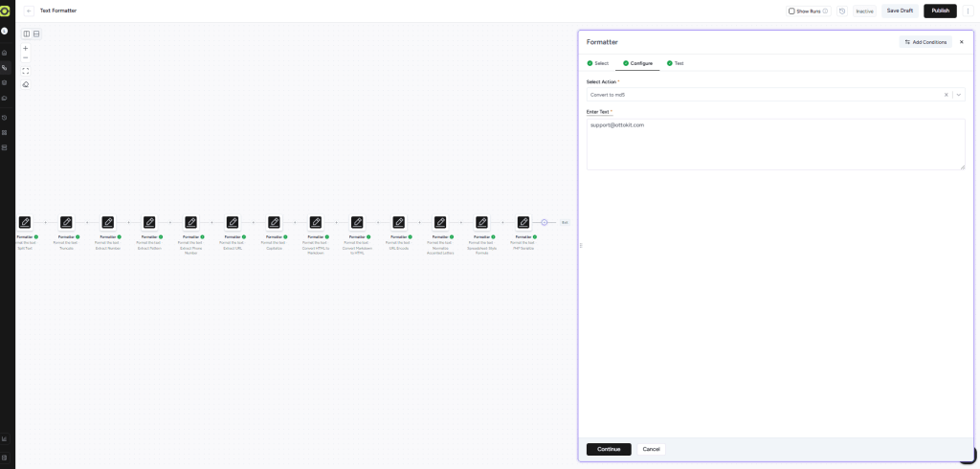Select the Split Text formatter node

click(25, 222)
